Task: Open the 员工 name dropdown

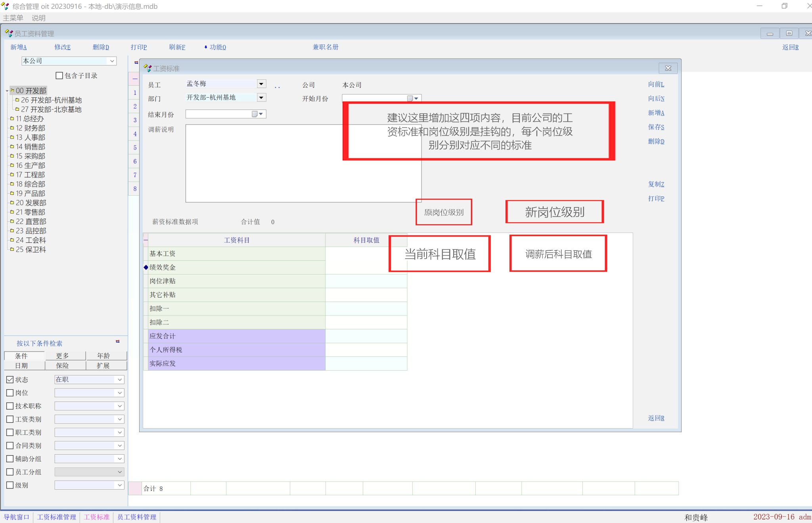Action: pos(261,84)
